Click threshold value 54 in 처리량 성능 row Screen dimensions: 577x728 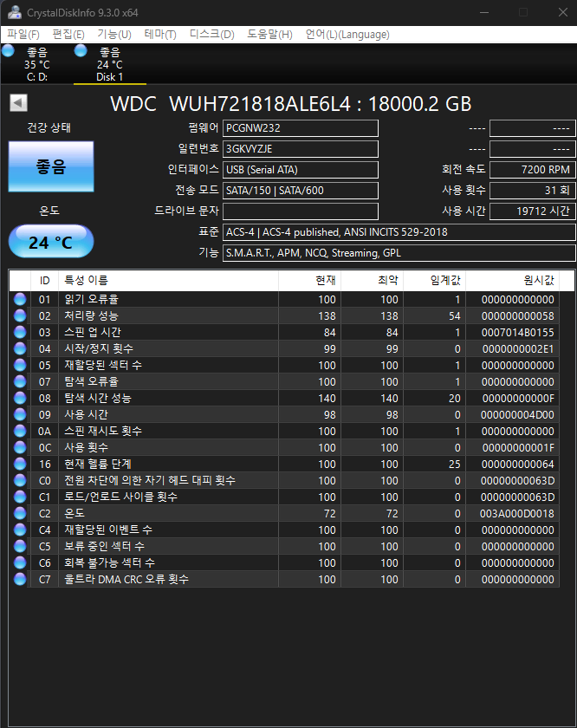455,315
